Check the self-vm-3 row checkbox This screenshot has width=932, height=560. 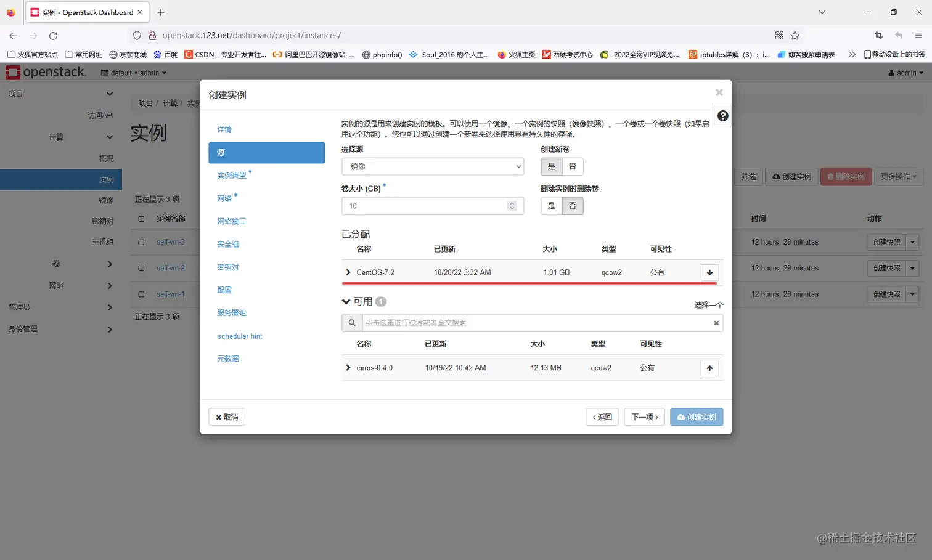(x=141, y=242)
